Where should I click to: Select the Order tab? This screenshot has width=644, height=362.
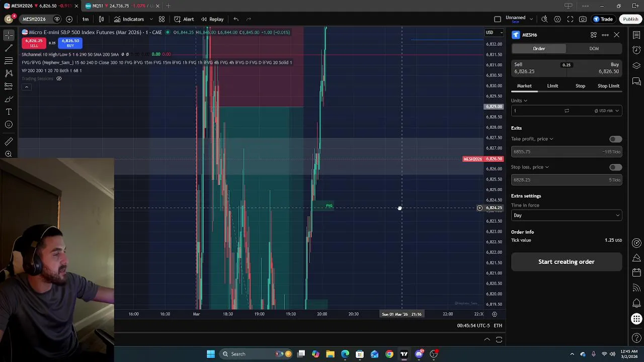pyautogui.click(x=539, y=49)
